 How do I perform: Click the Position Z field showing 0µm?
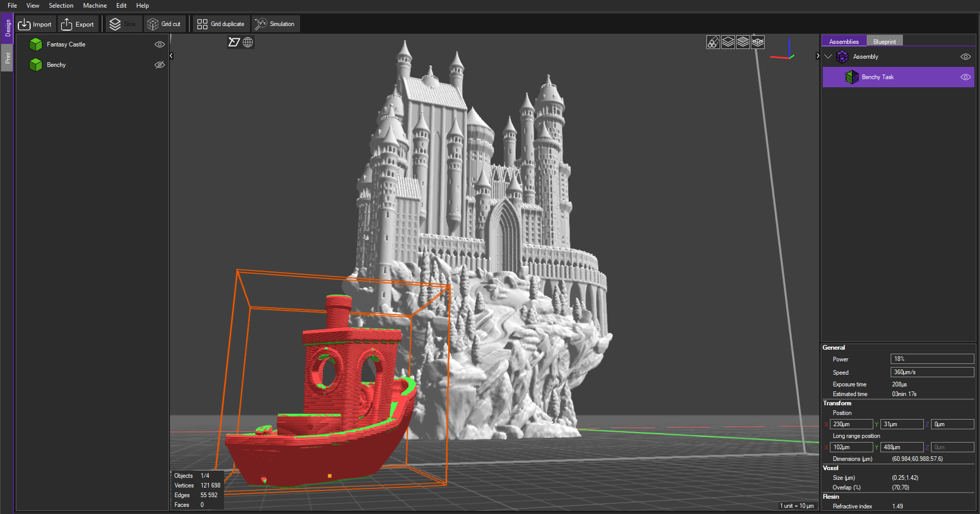coord(952,424)
